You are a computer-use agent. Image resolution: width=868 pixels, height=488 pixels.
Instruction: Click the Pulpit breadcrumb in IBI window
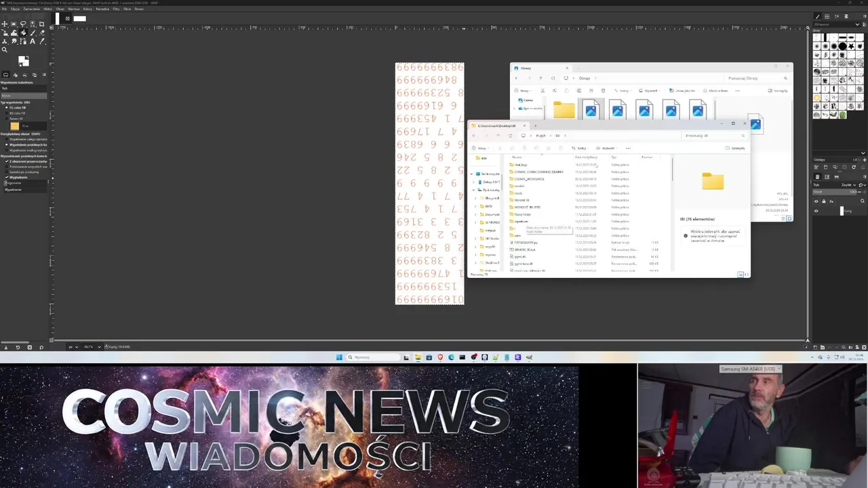(541, 136)
